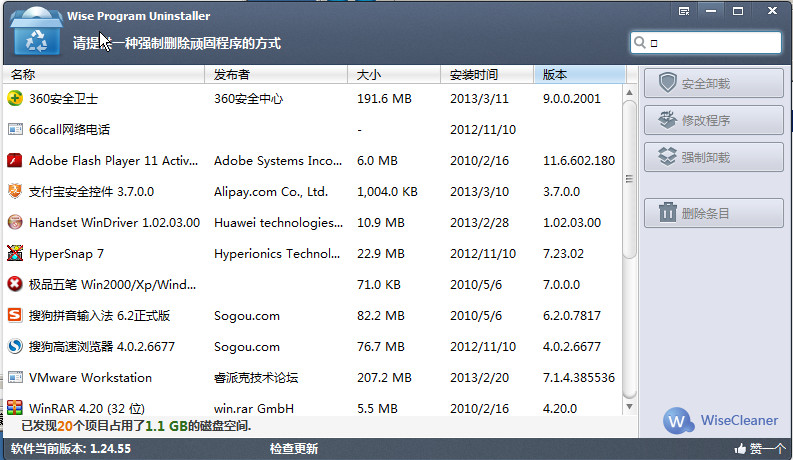
Task: Click the Wise Program Uninstaller recycle logo
Action: (x=35, y=31)
